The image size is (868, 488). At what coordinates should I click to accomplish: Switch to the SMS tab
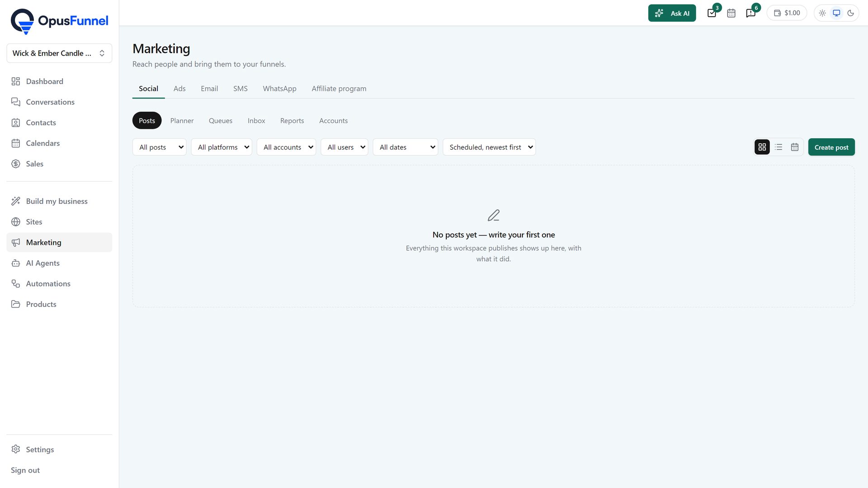[x=241, y=89]
